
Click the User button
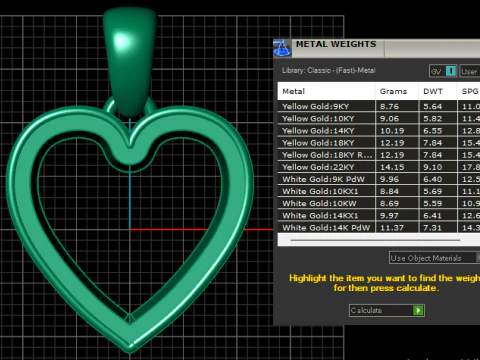click(x=469, y=71)
